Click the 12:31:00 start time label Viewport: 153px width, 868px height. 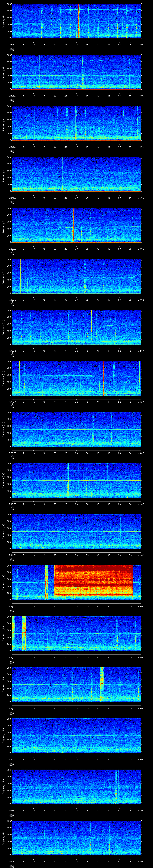tap(12, 44)
